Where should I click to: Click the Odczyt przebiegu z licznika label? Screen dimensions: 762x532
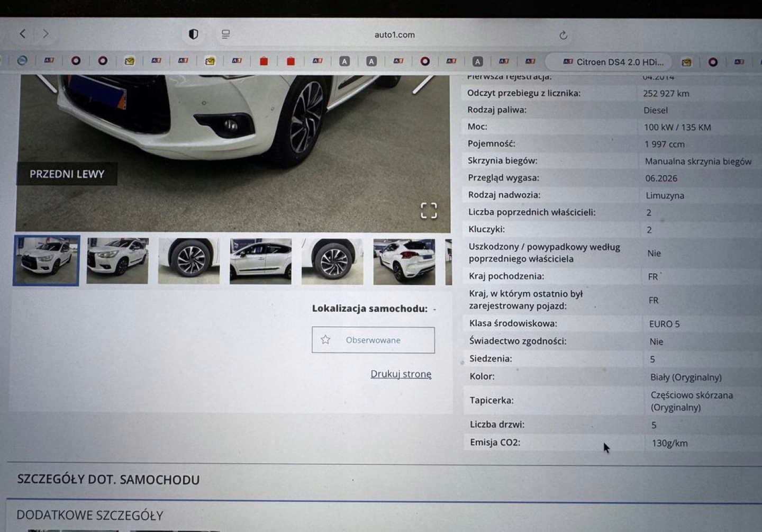coord(524,93)
